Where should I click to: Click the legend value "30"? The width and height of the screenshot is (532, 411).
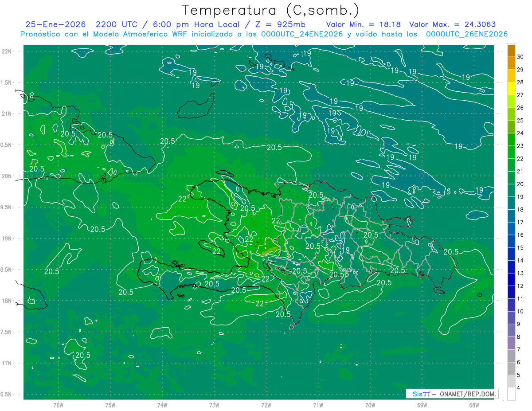click(x=520, y=57)
